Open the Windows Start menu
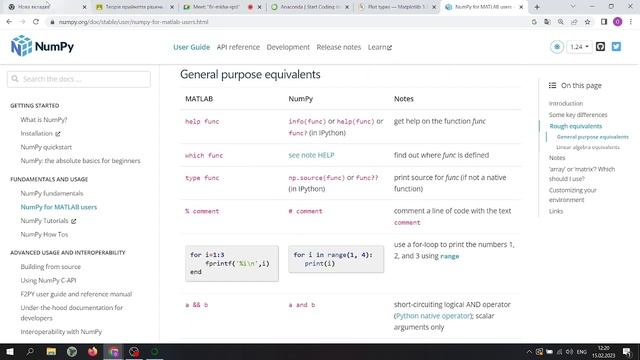 pos(10,351)
